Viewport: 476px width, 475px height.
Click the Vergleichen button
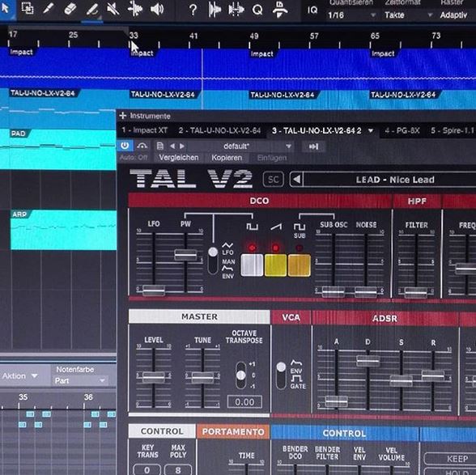[178, 158]
